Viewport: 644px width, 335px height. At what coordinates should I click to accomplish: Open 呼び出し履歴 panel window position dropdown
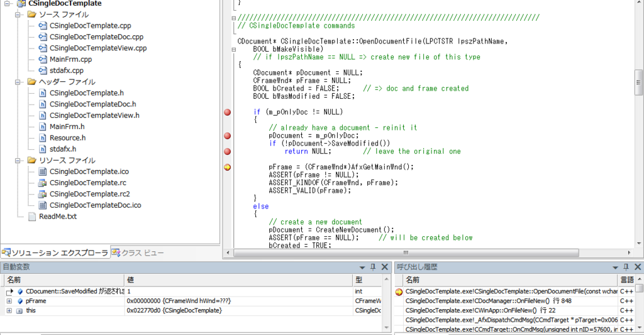pyautogui.click(x=615, y=267)
